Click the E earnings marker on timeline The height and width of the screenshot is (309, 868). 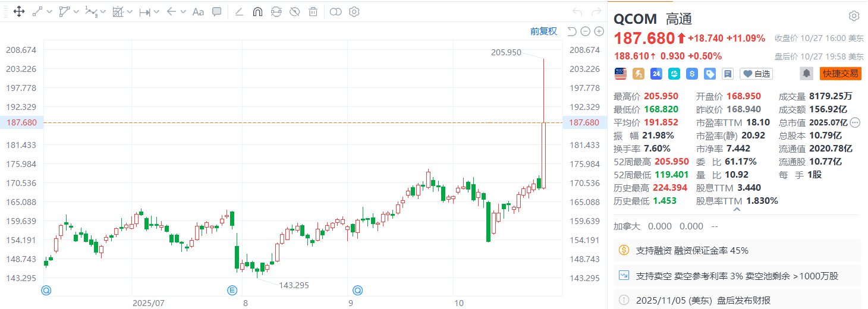pos(232,290)
